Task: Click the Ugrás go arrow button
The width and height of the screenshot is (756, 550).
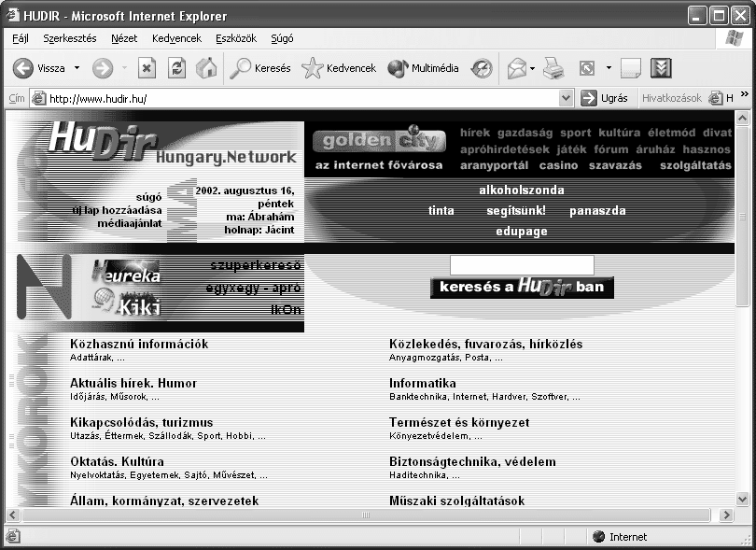Action: tap(604, 98)
